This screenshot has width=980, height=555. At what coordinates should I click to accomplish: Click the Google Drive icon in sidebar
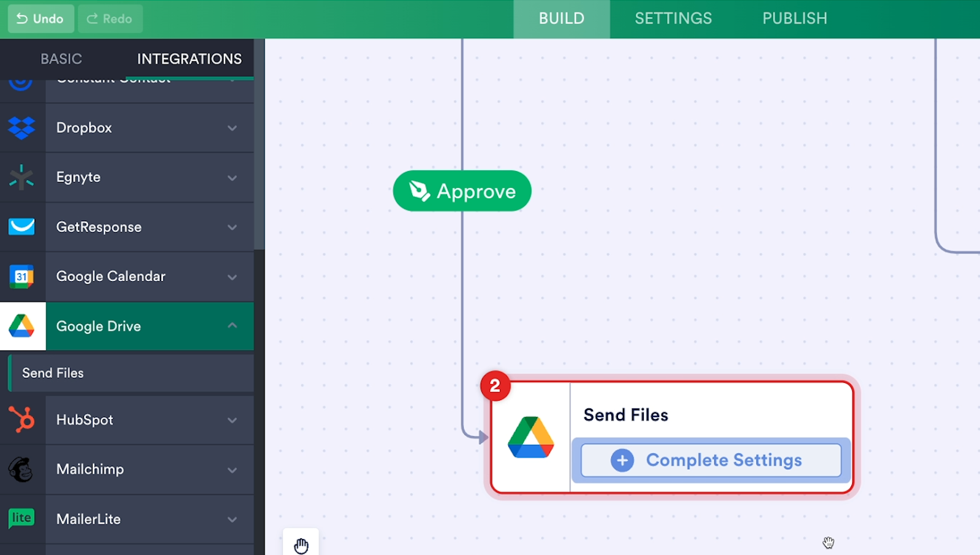(x=21, y=326)
